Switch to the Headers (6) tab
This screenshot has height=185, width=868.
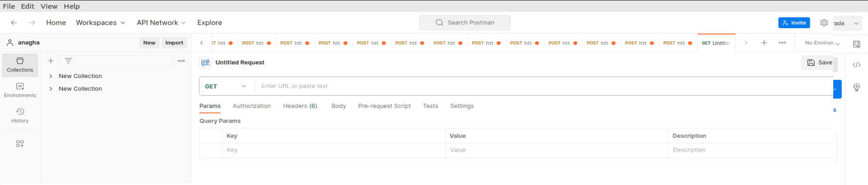click(300, 106)
